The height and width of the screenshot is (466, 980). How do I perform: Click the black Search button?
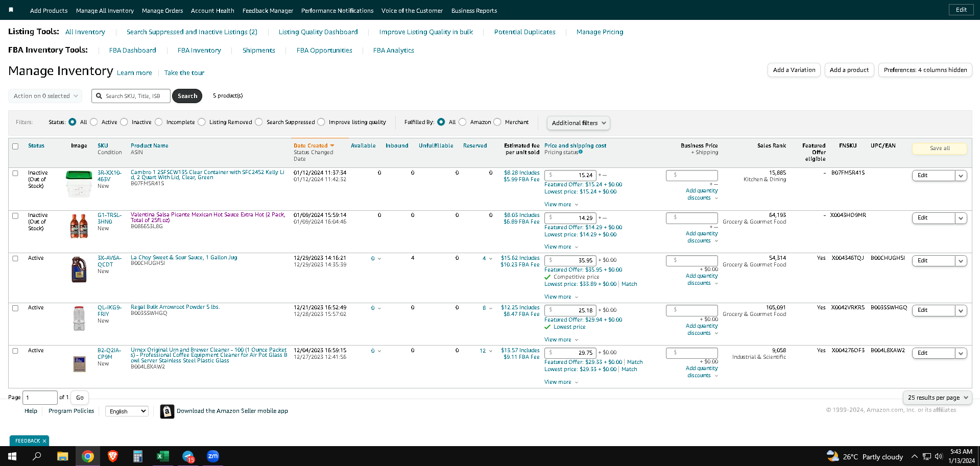[187, 96]
